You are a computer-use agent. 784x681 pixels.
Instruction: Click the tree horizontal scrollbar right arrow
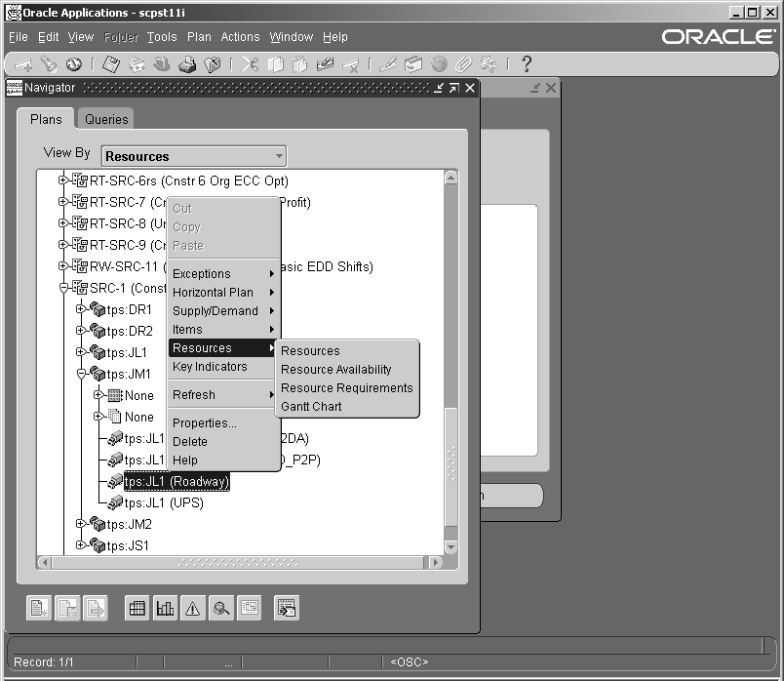tap(436, 562)
